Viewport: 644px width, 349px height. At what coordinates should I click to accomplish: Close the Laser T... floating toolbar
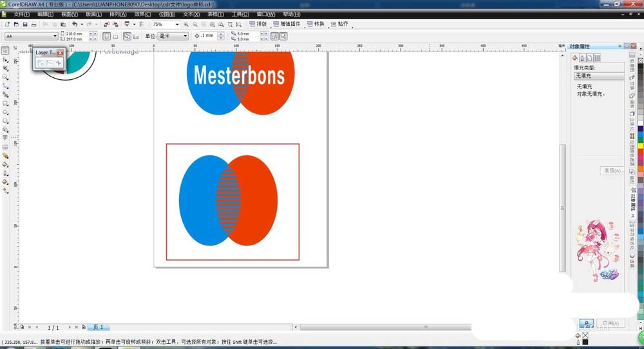coord(61,53)
